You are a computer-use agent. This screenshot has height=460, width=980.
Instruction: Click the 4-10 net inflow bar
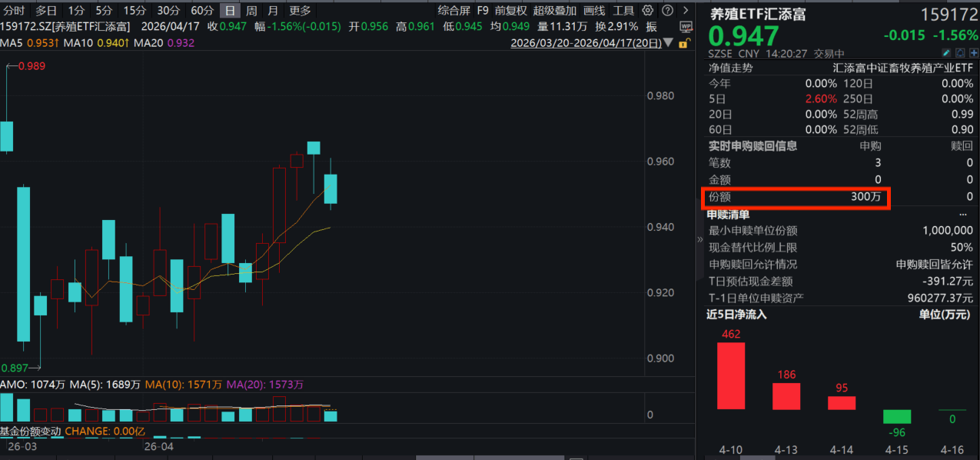click(x=730, y=375)
